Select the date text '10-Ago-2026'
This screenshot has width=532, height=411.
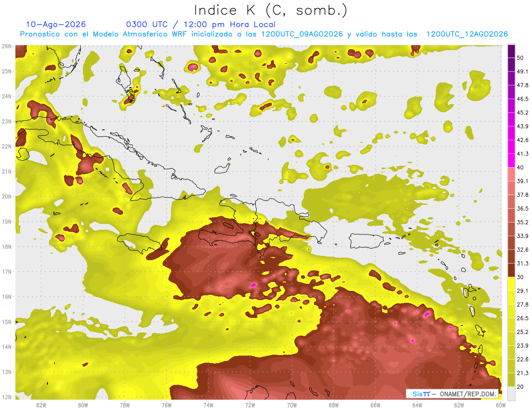(56, 24)
